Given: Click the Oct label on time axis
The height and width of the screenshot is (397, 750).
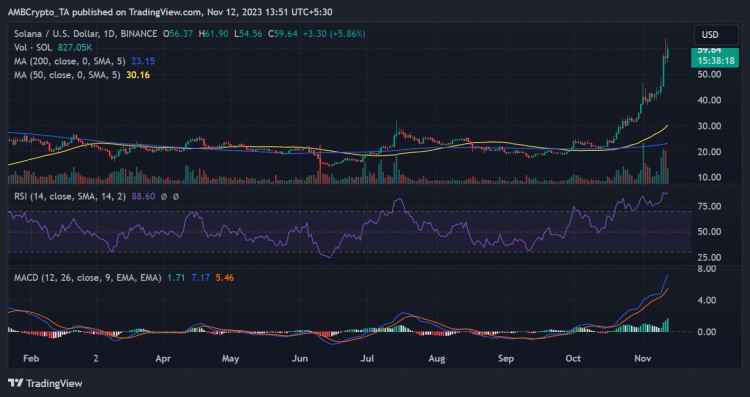Looking at the screenshot, I should (573, 359).
